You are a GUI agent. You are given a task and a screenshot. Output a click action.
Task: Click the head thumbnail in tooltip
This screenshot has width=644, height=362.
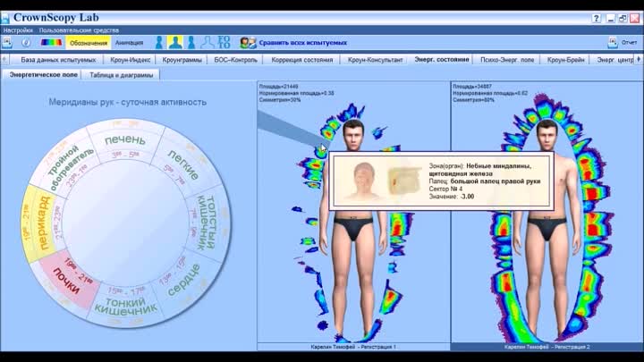tap(365, 181)
